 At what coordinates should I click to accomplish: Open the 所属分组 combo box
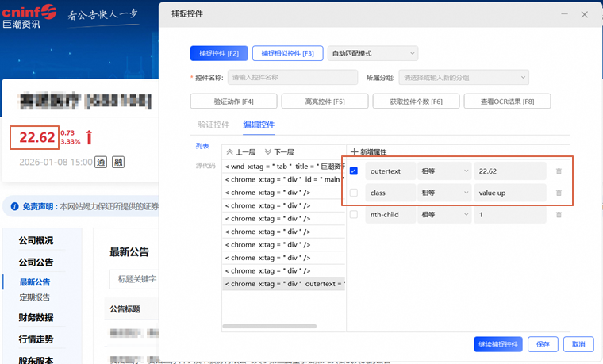(x=464, y=77)
